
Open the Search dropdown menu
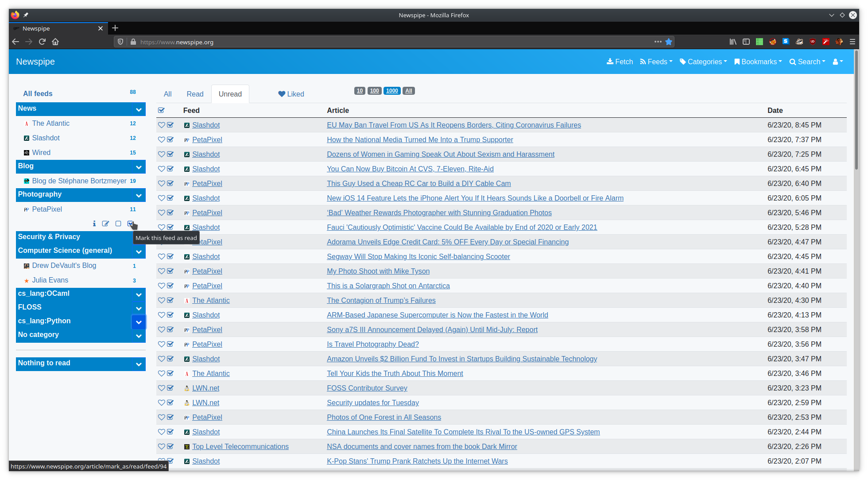click(807, 62)
